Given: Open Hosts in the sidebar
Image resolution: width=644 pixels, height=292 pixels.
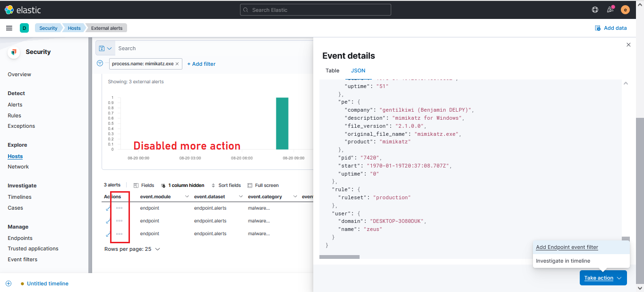Looking at the screenshot, I should coord(15,156).
